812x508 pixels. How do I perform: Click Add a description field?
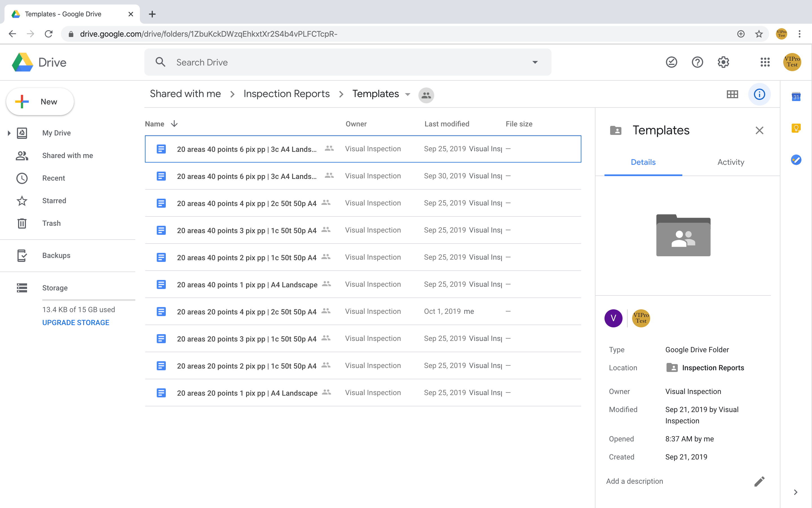[x=634, y=481]
